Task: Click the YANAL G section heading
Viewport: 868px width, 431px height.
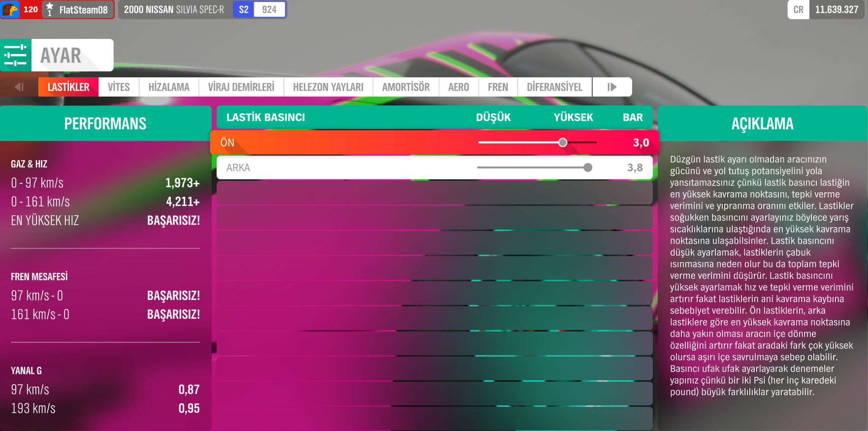Action: (27, 371)
